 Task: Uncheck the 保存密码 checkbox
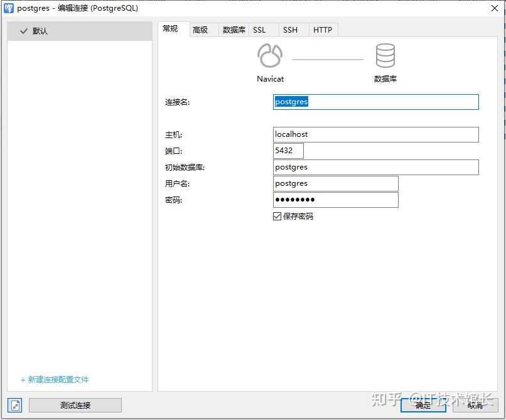(277, 216)
